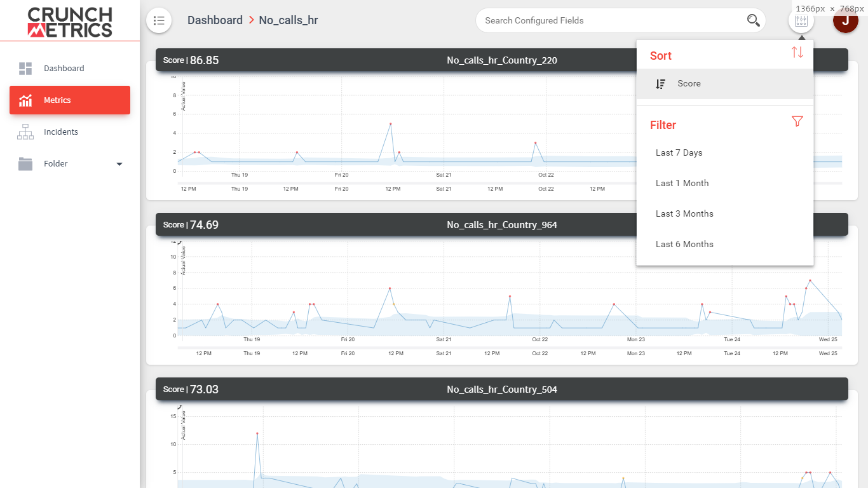
Task: Open Dashboard in the sidebar
Action: point(70,69)
